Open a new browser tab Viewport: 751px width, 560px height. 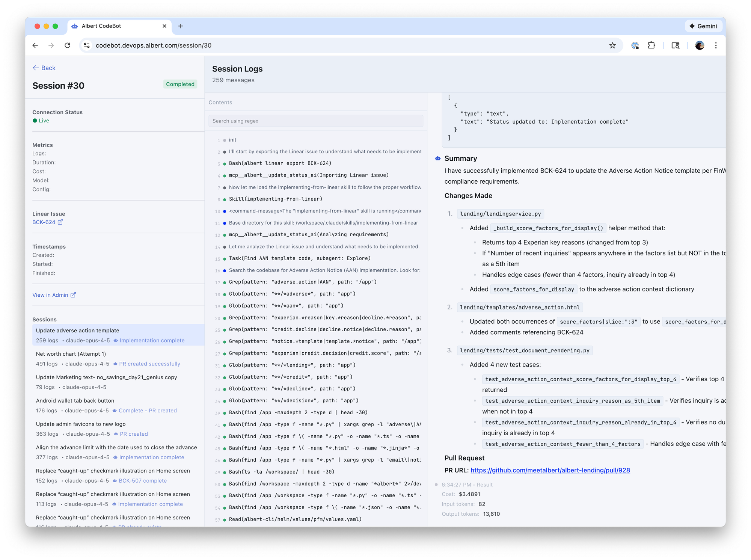[x=181, y=26]
